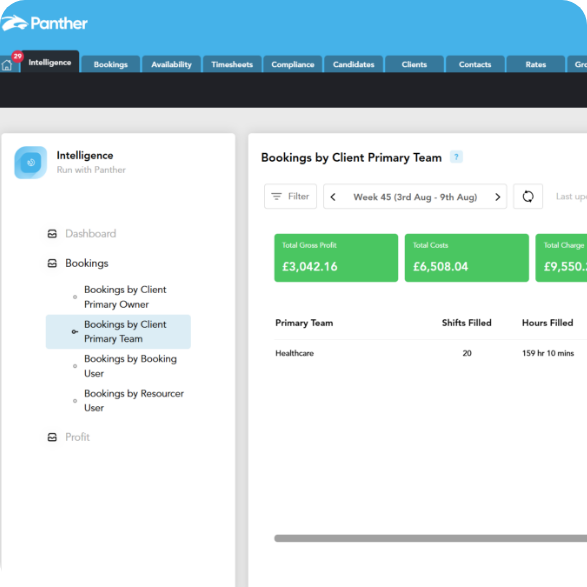Click the Dashboard sidebar icon

click(52, 234)
